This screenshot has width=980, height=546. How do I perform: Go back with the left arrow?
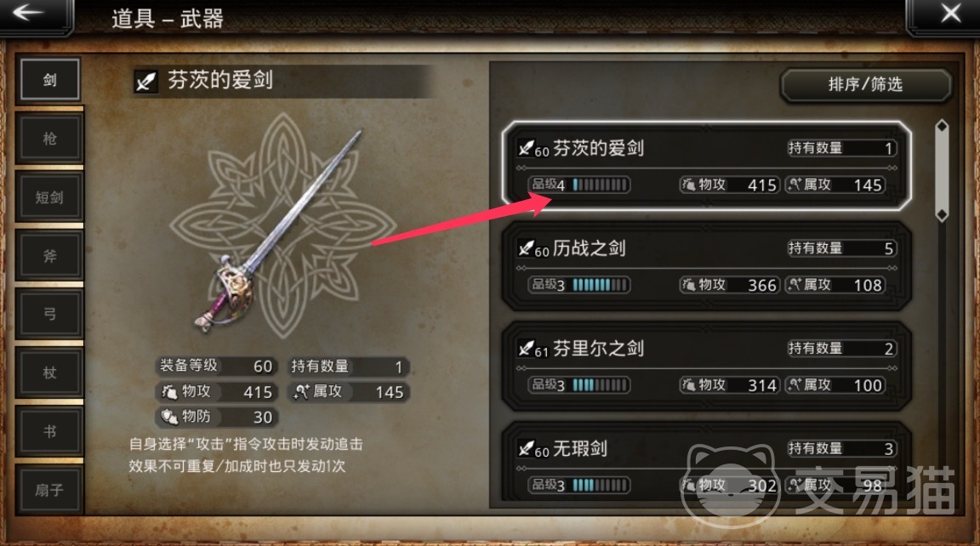pyautogui.click(x=31, y=14)
